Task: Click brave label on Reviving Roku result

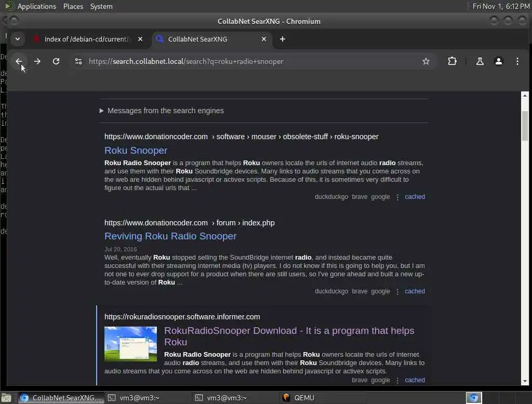Action: 360,291
